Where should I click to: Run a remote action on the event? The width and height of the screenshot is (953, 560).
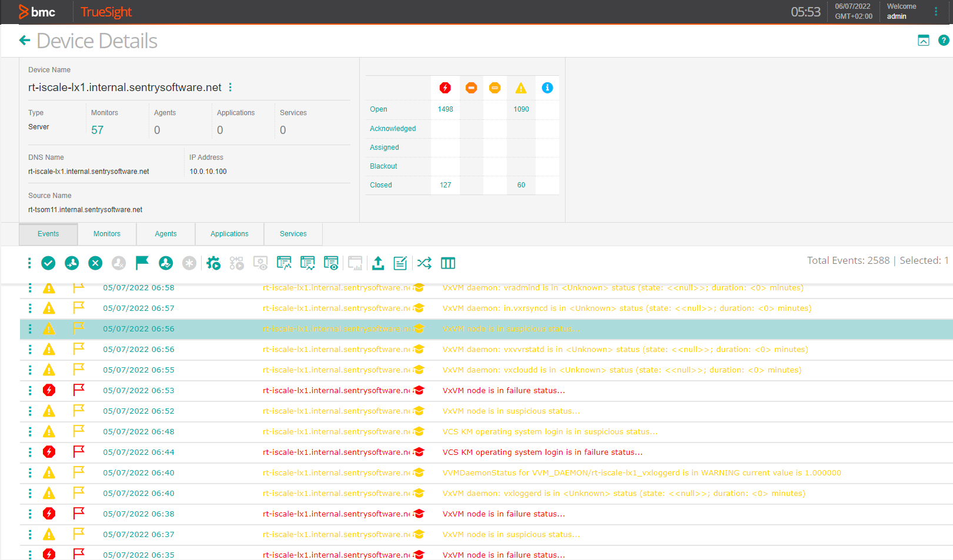pyautogui.click(x=213, y=263)
